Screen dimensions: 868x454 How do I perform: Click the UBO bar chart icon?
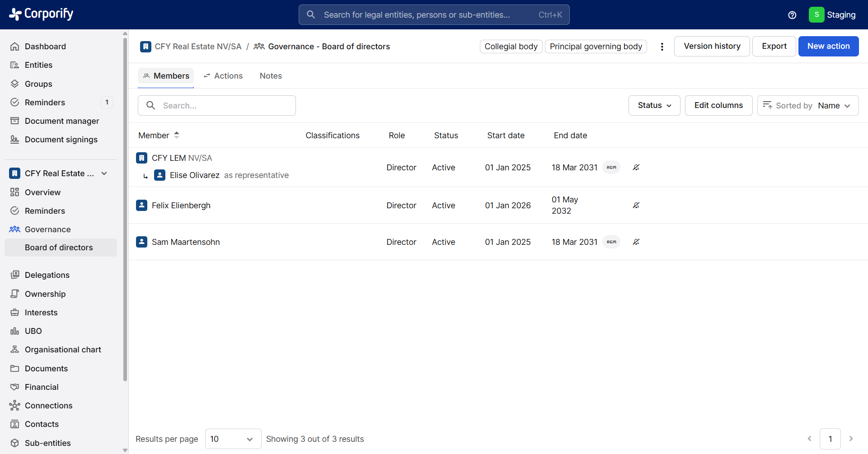(x=15, y=331)
